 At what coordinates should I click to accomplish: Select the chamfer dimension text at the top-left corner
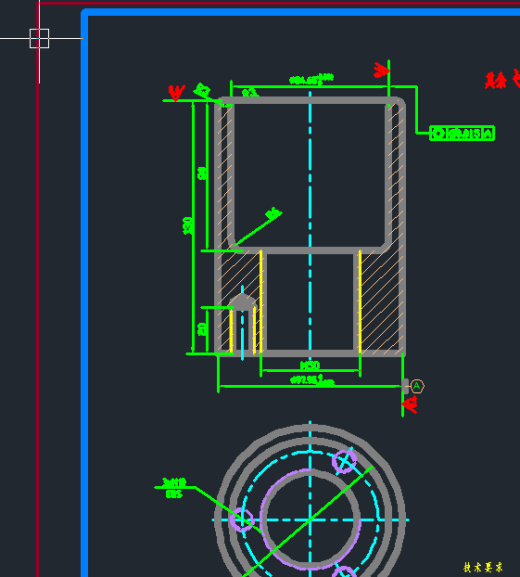click(x=202, y=90)
